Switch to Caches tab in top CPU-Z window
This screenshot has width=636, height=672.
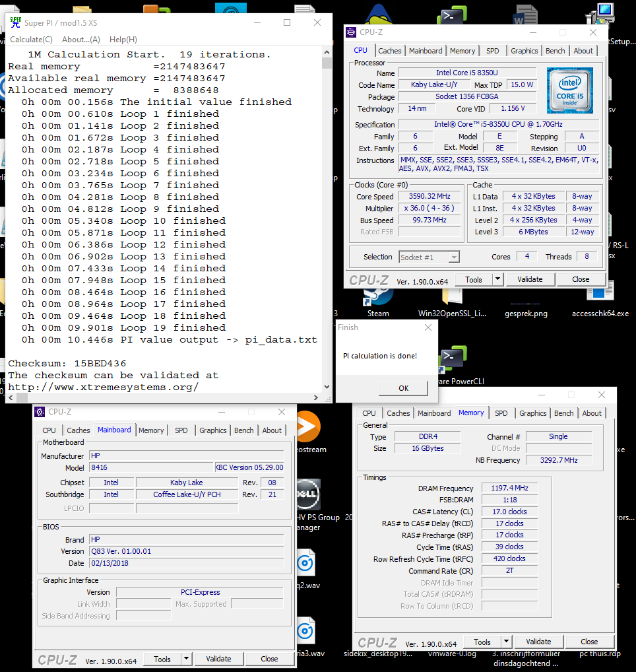click(390, 51)
